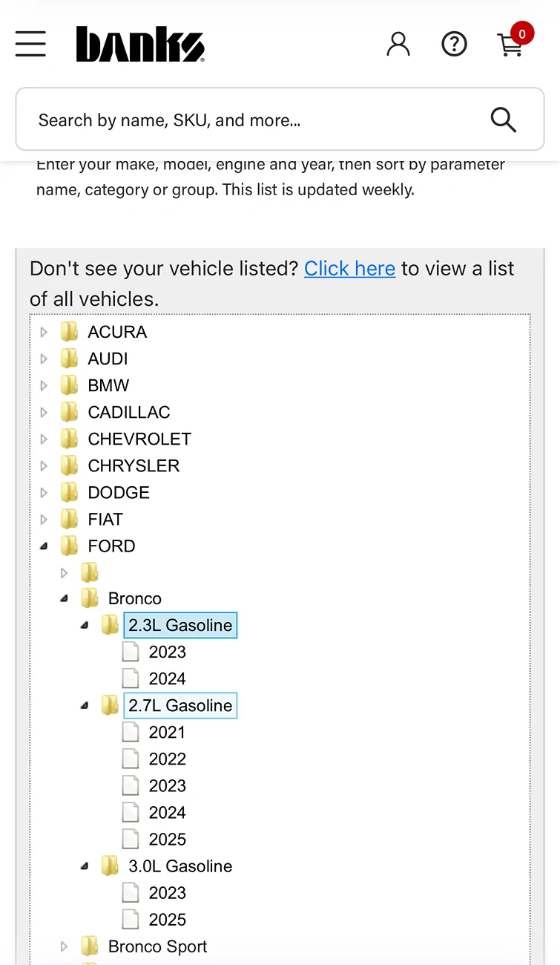
Task: Collapse the Bronco model node
Action: click(64, 598)
